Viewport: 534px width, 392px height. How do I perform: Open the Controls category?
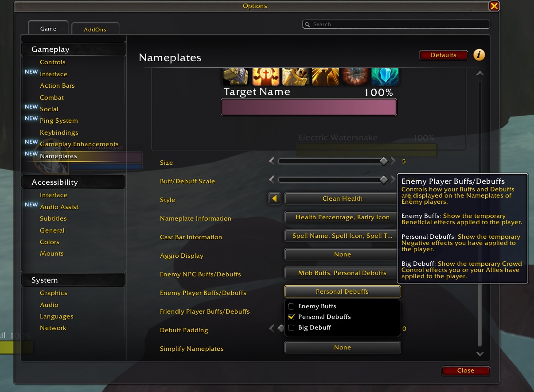click(52, 62)
